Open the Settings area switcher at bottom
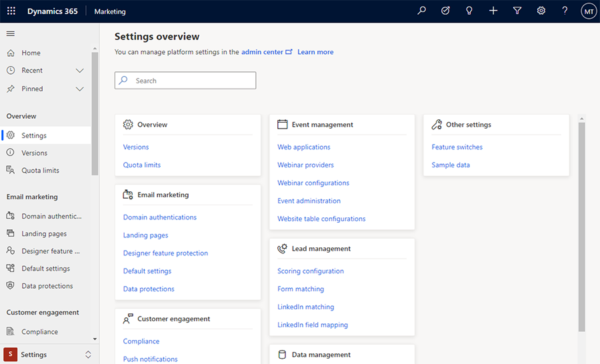This screenshot has width=600, height=364. pyautogui.click(x=48, y=355)
